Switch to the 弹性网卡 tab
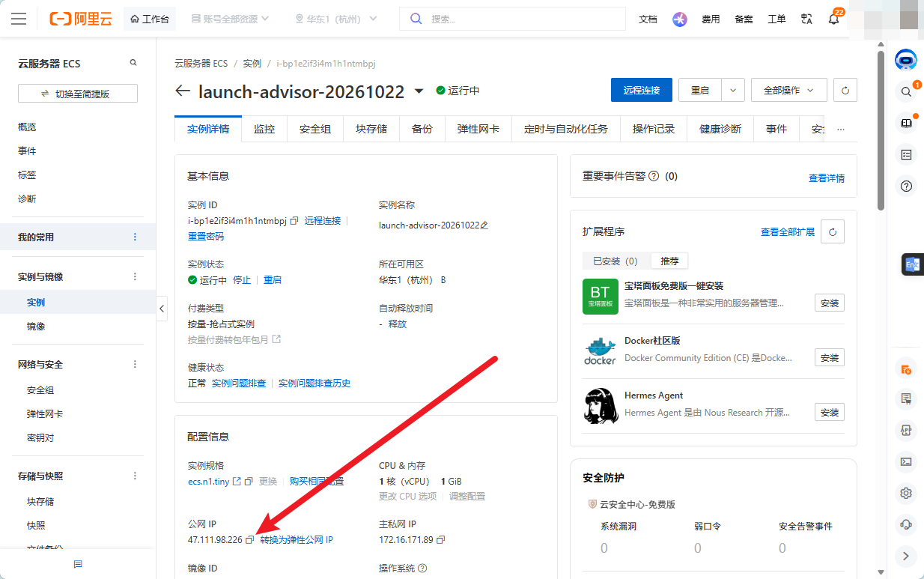The image size is (924, 579). (x=478, y=129)
